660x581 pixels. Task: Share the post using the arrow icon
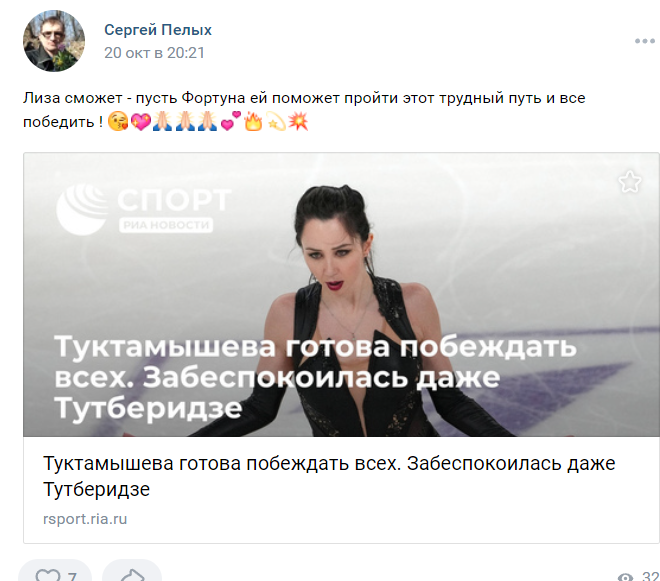point(132,575)
